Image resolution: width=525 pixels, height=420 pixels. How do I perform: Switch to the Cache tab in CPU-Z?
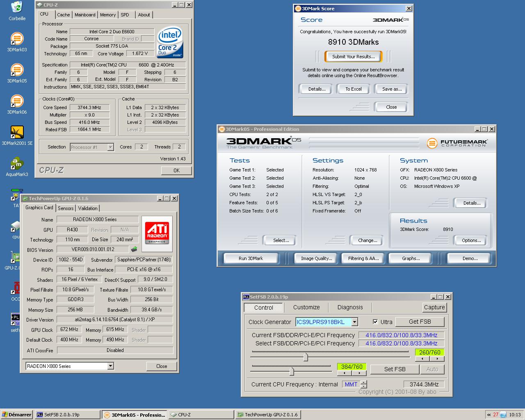click(63, 15)
